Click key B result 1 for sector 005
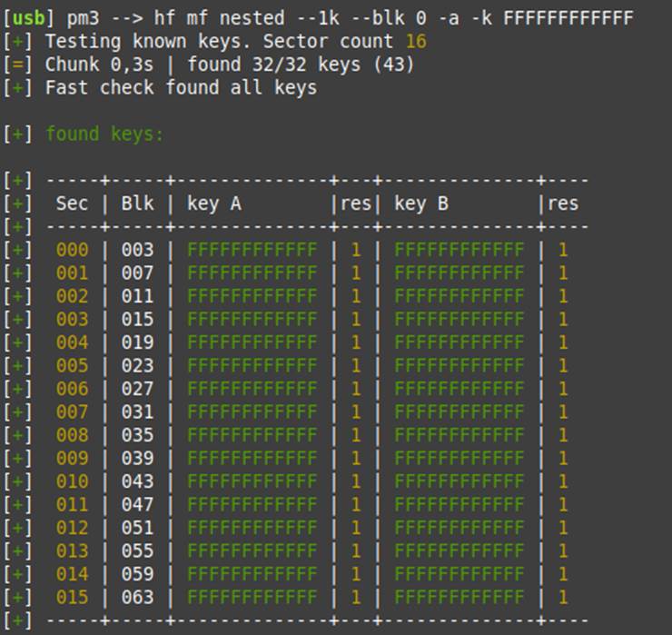Viewport: 672px width, 635px height. pyautogui.click(x=563, y=366)
